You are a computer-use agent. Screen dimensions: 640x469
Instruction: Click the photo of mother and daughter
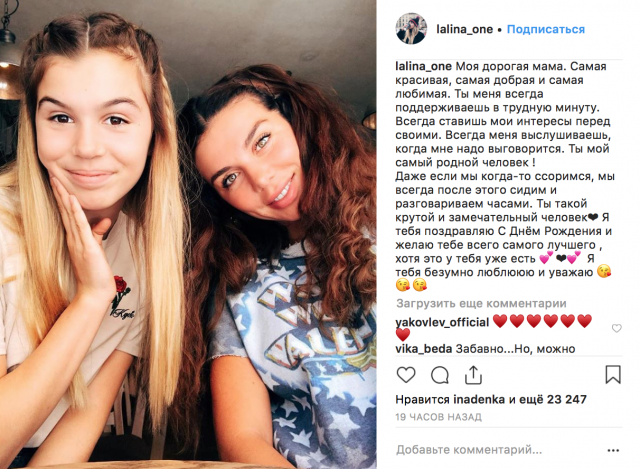188,234
